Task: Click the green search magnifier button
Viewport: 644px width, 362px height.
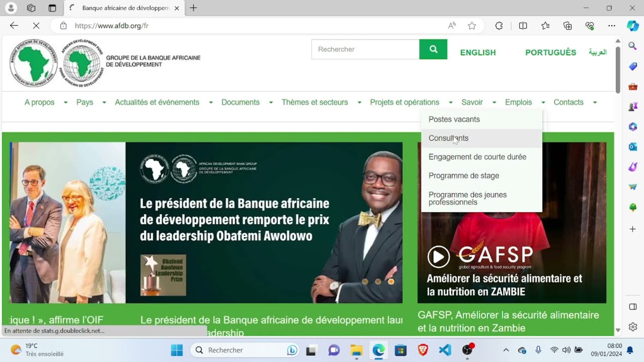Action: point(433,49)
